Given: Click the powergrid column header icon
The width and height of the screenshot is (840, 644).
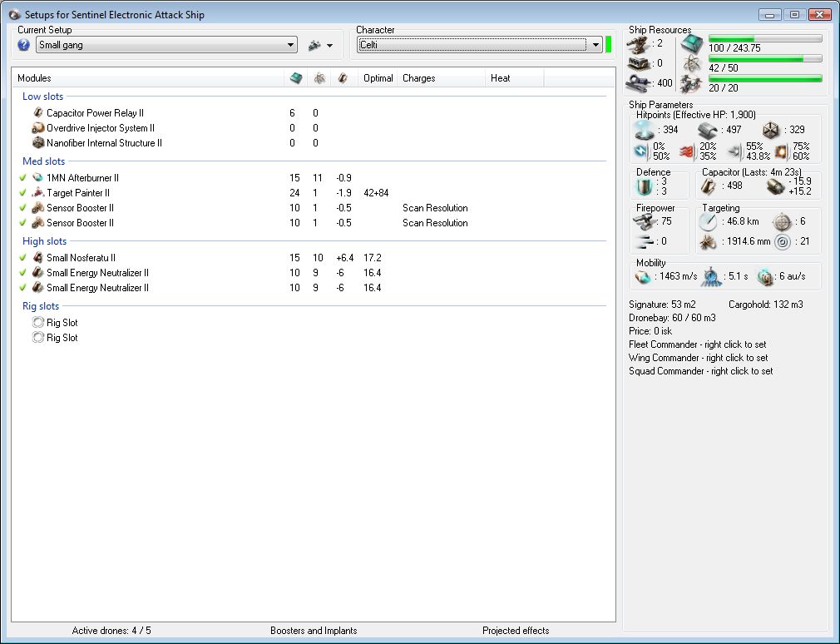Looking at the screenshot, I should click(319, 78).
